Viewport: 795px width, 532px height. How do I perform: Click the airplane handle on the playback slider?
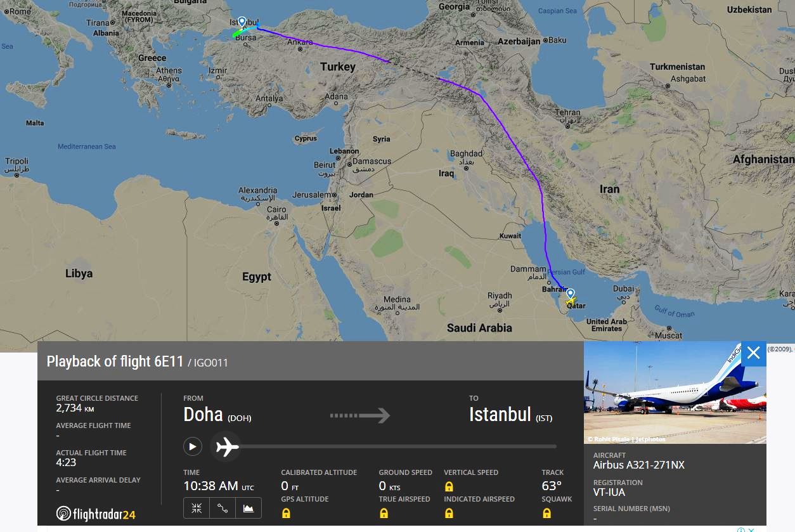coord(226,446)
